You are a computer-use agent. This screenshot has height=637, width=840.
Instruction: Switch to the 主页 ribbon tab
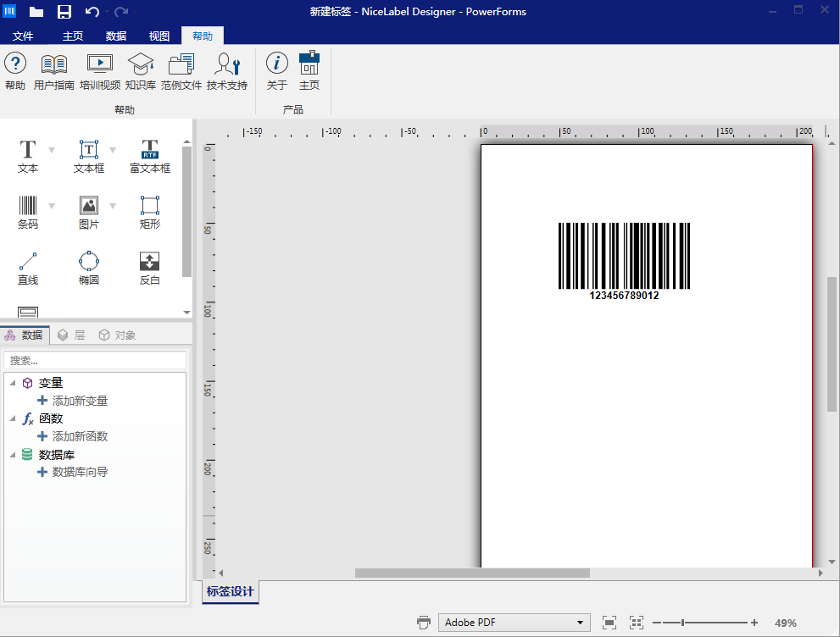coord(73,36)
